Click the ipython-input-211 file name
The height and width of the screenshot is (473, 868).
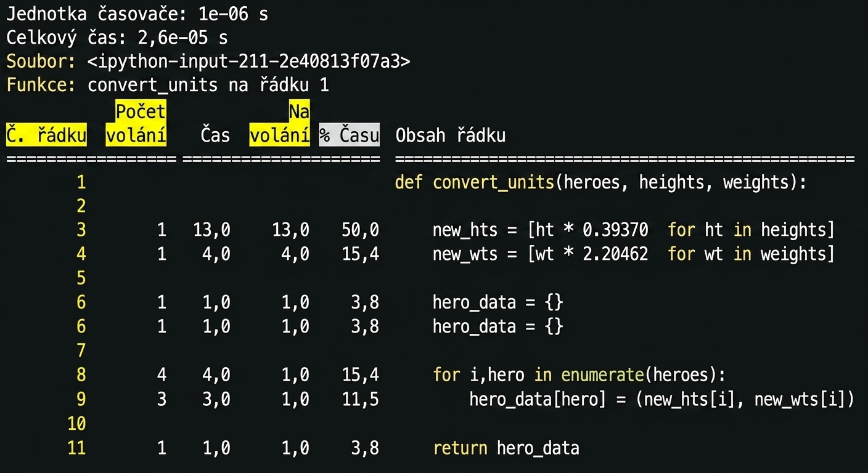(249, 62)
